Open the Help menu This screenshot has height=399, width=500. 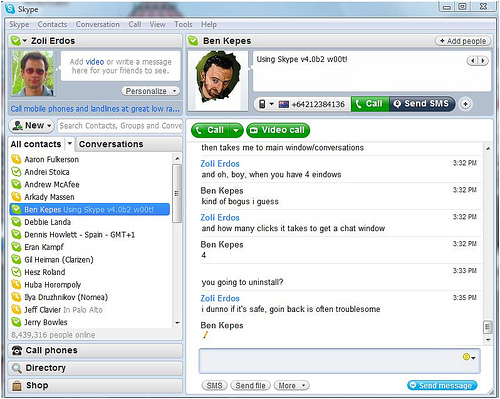209,24
